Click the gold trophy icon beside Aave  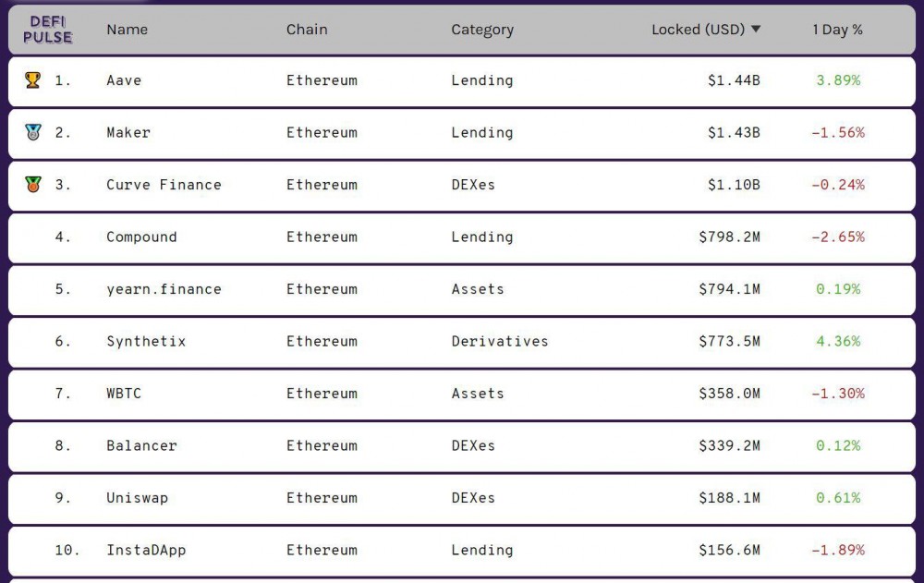point(33,80)
